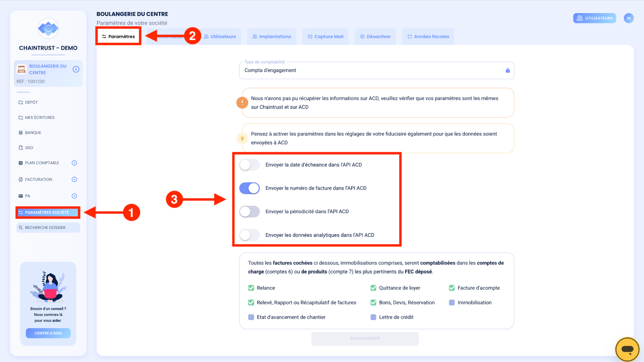
Task: Open the Années fiscales tab
Action: [428, 37]
